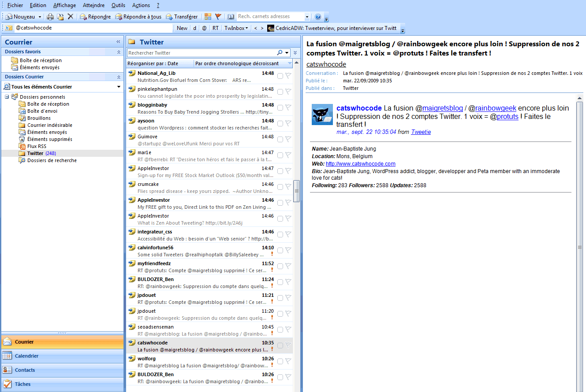The width and height of the screenshot is (586, 392).
Task: Open the TwInbox dropdown menu
Action: [x=236, y=28]
